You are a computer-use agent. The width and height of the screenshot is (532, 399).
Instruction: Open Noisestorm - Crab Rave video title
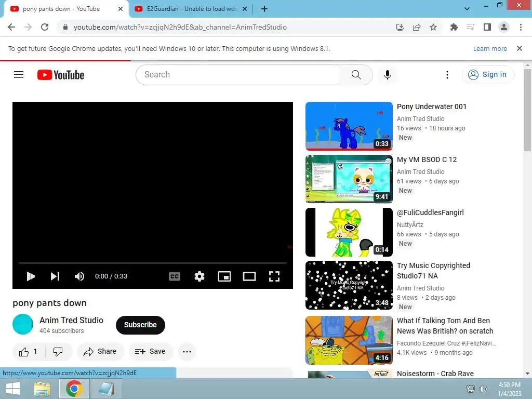(435, 373)
